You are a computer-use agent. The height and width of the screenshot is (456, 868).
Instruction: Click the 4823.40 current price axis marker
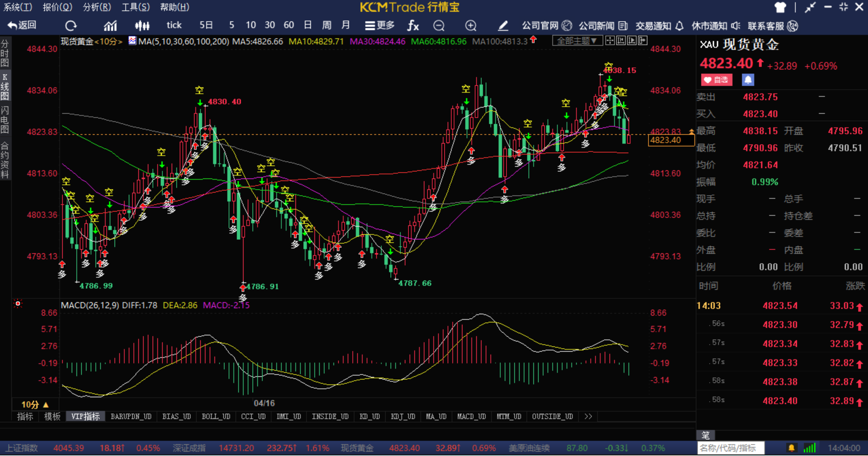pyautogui.click(x=671, y=140)
